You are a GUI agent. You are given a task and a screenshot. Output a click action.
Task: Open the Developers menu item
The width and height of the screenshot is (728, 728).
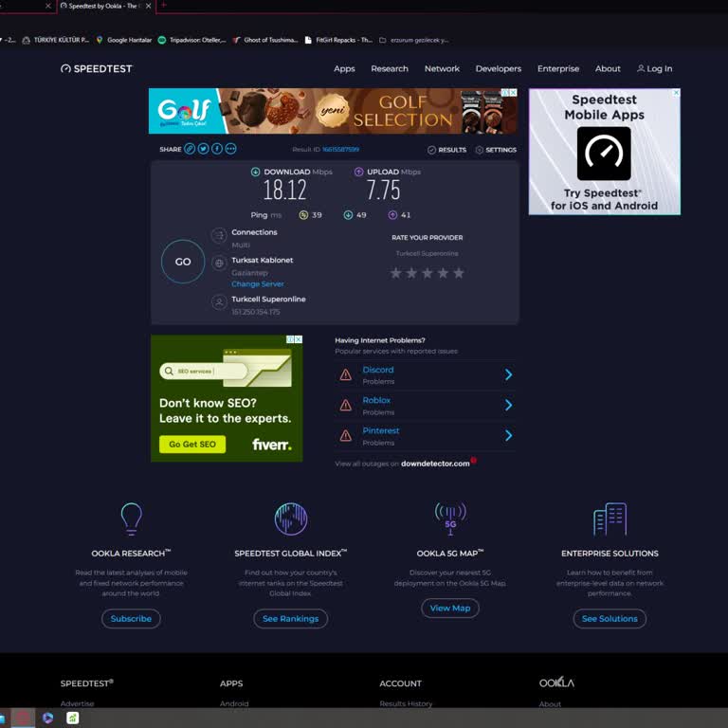pyautogui.click(x=499, y=68)
